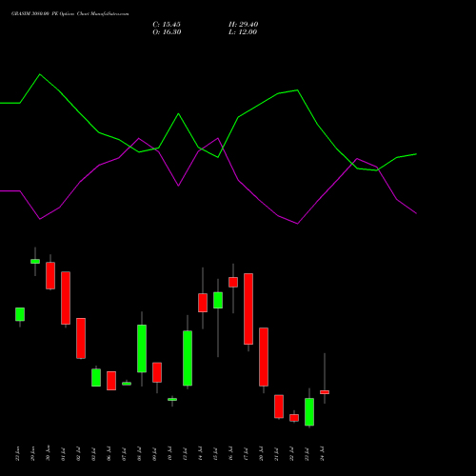Click the open value O: 16.30
Image resolution: width=476 pixels, height=476 pixels.
[167, 32]
